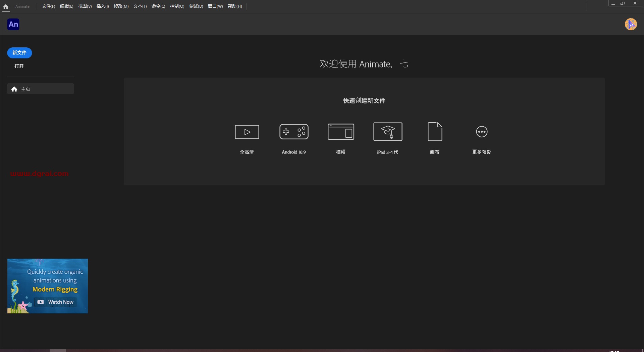Click the home icon in the title bar

click(5, 6)
